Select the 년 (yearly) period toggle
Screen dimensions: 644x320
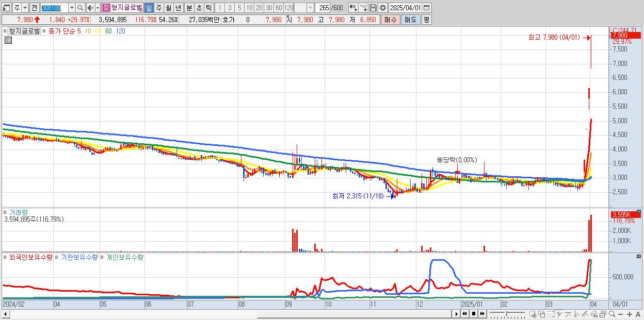178,8
